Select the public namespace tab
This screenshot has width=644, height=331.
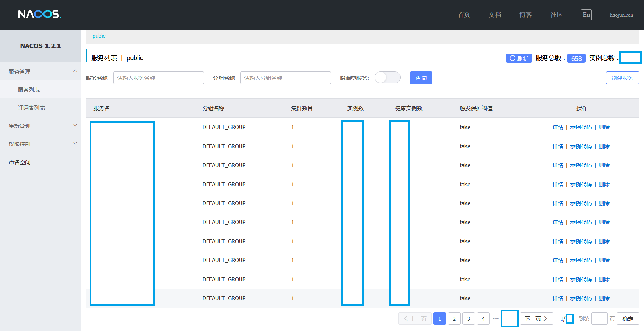(99, 36)
